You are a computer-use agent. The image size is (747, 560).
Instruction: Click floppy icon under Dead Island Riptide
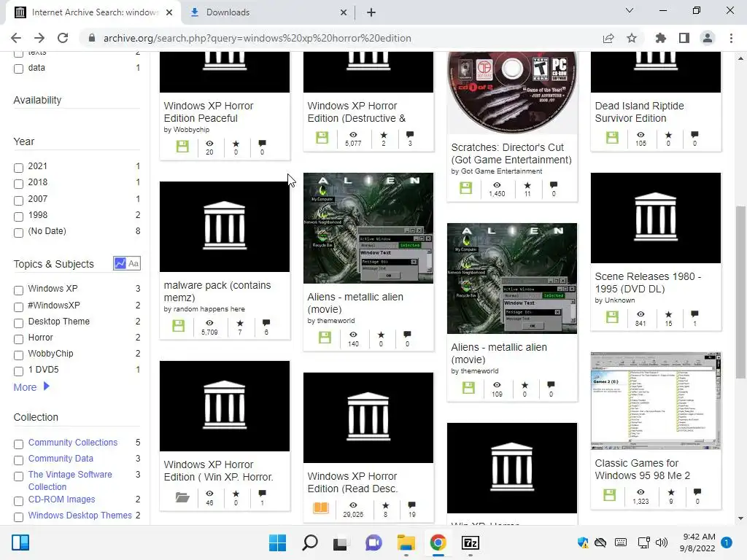(612, 138)
